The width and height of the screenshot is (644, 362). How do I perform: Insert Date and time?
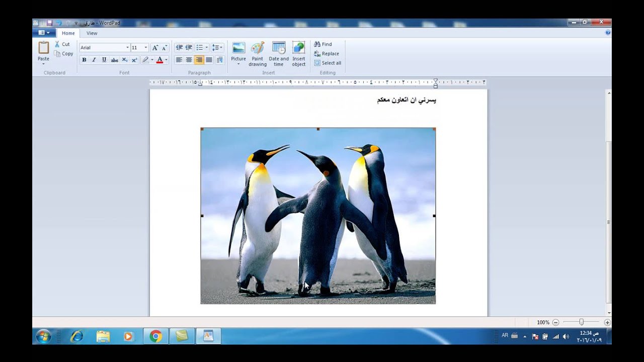(x=279, y=54)
